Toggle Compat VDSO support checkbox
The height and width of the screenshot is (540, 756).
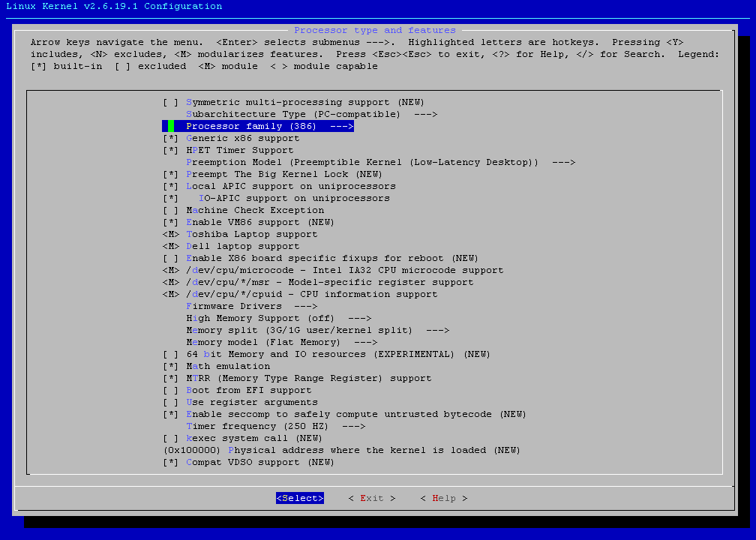pyautogui.click(x=171, y=462)
